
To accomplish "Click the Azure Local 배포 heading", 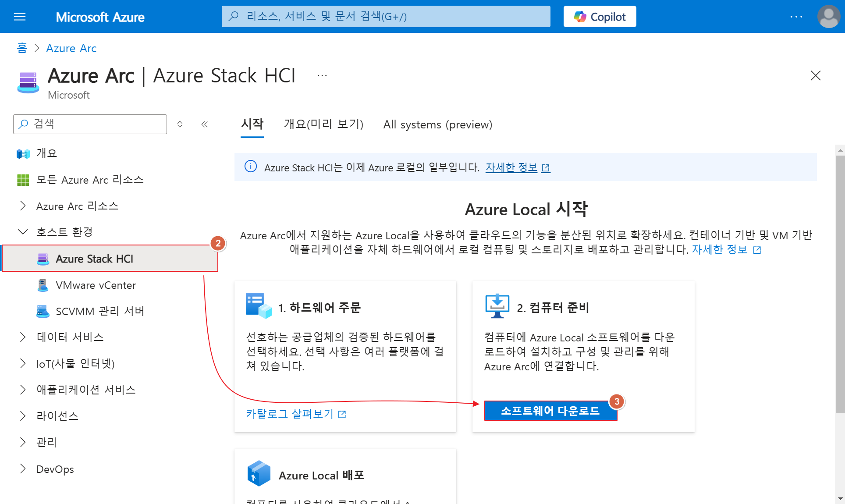I will coord(322,476).
